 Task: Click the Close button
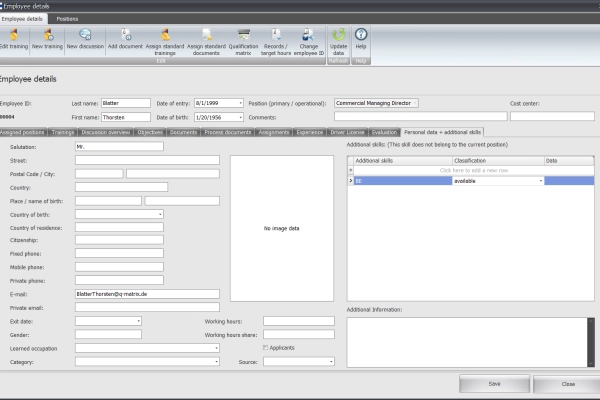[x=568, y=384]
